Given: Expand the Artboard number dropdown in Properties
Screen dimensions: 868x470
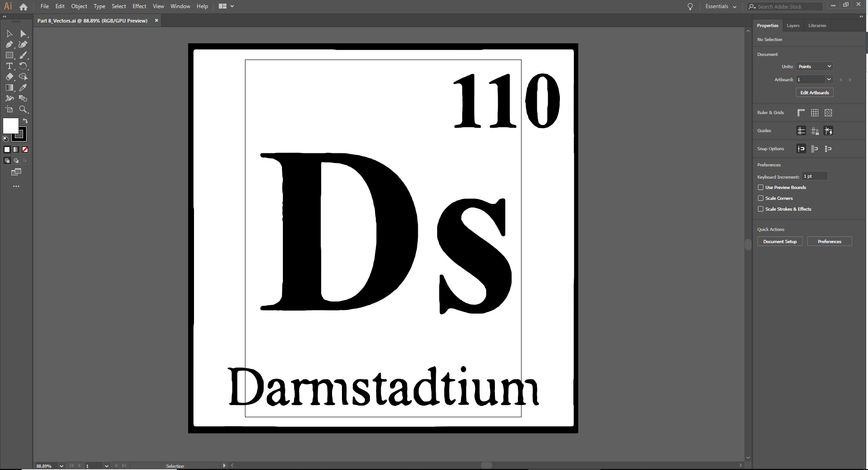Looking at the screenshot, I should (829, 79).
